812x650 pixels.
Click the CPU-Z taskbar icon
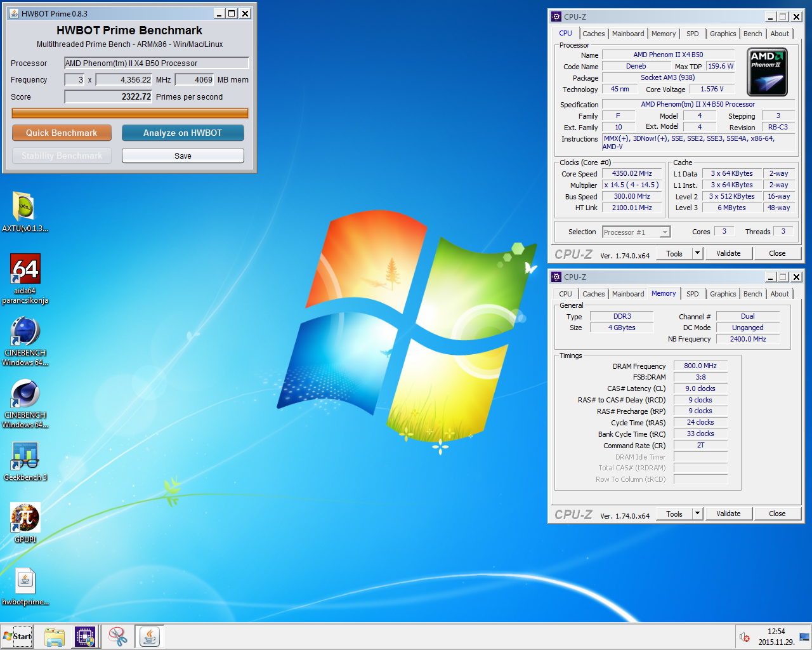85,636
